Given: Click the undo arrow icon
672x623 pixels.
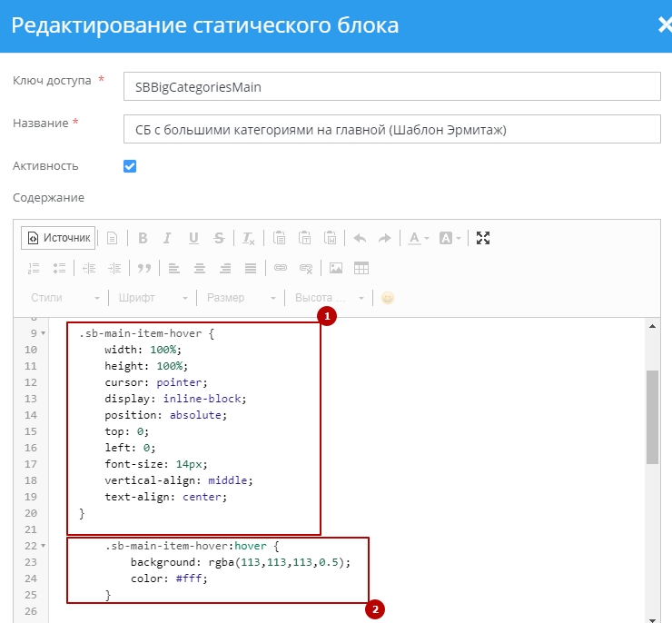Looking at the screenshot, I should click(360, 238).
